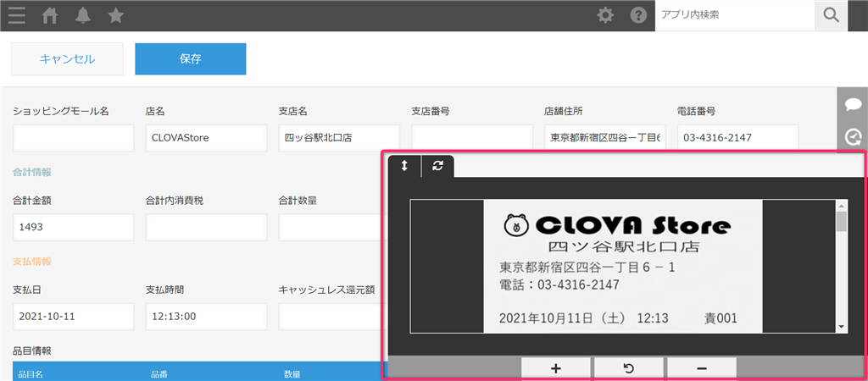The image size is (868, 381).
Task: Click the empty 支店番号 field
Action: [x=472, y=138]
